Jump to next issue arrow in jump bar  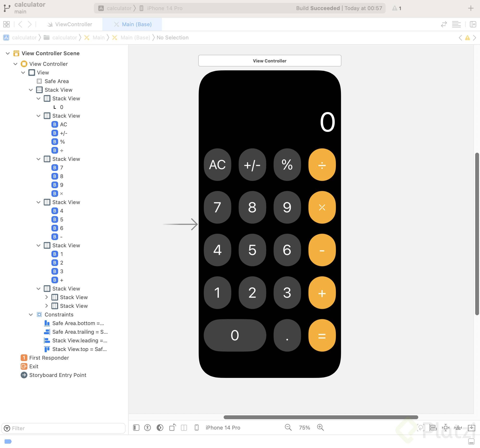click(x=474, y=38)
